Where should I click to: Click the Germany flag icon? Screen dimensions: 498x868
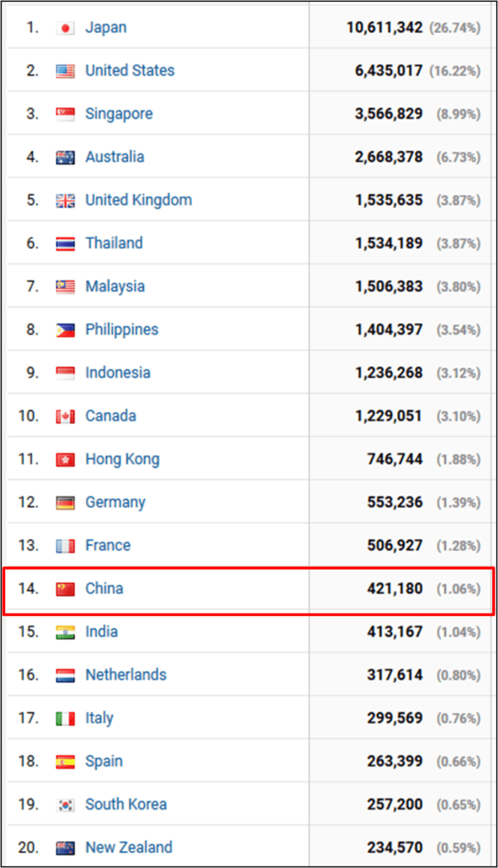65,503
